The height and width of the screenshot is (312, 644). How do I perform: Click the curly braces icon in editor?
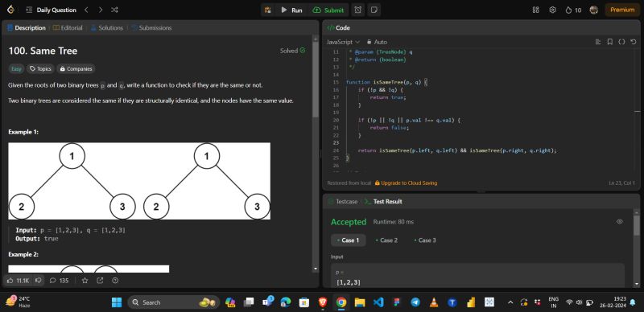pyautogui.click(x=621, y=42)
